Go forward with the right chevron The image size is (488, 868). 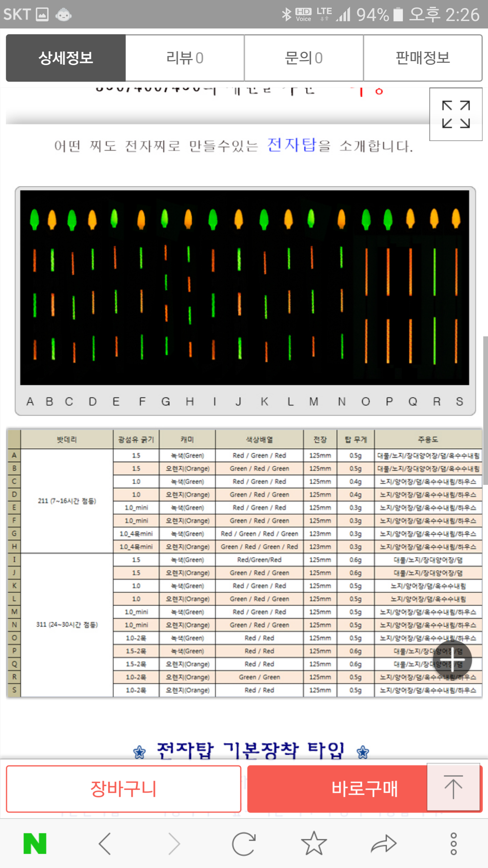(174, 843)
